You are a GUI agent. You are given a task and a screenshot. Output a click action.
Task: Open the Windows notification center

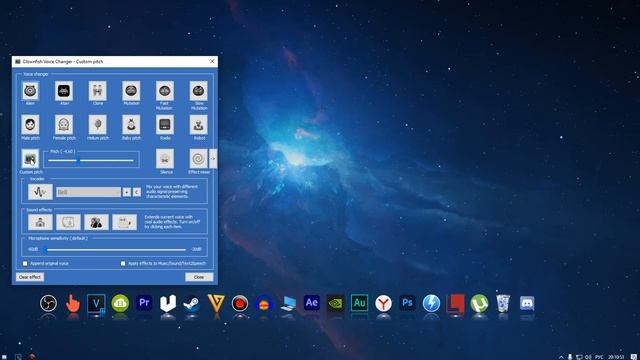point(633,357)
